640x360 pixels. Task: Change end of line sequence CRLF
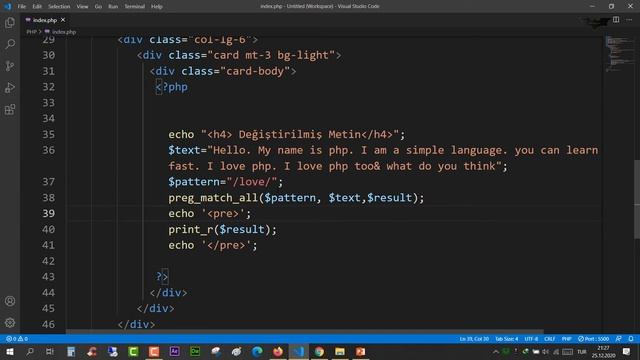pyautogui.click(x=549, y=339)
